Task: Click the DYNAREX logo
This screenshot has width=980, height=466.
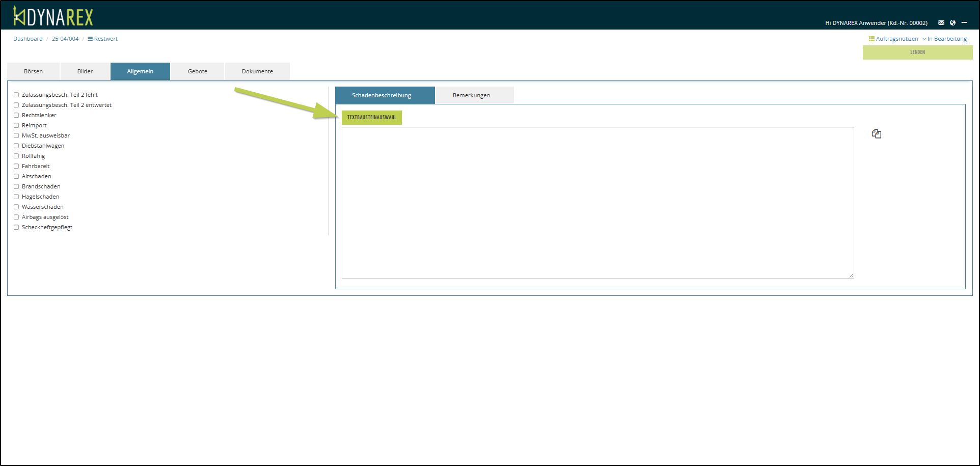Action: point(53,16)
